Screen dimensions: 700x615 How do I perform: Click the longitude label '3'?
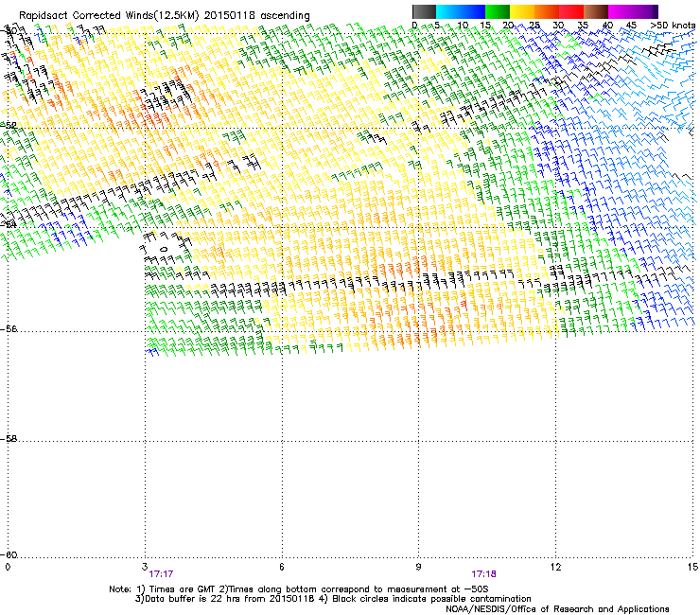[x=144, y=567]
